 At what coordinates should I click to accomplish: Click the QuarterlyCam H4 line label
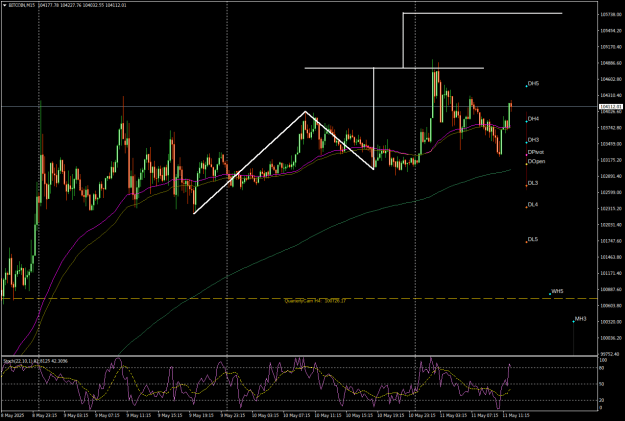(x=315, y=301)
